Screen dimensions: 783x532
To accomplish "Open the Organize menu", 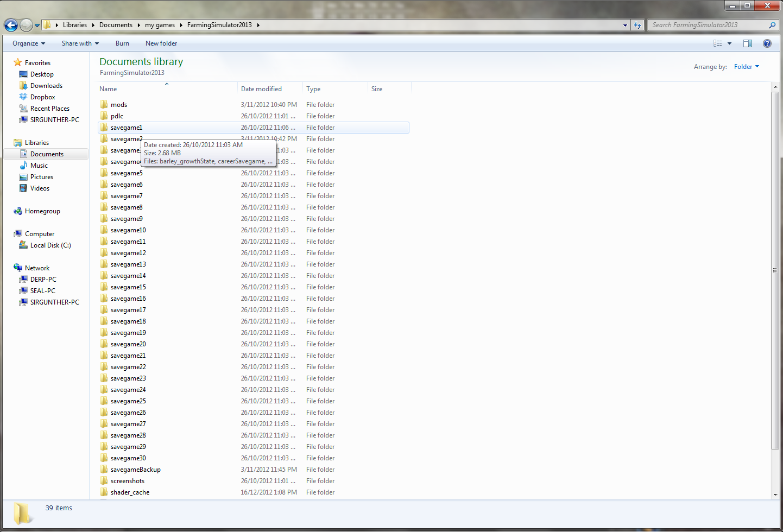I will pos(29,43).
